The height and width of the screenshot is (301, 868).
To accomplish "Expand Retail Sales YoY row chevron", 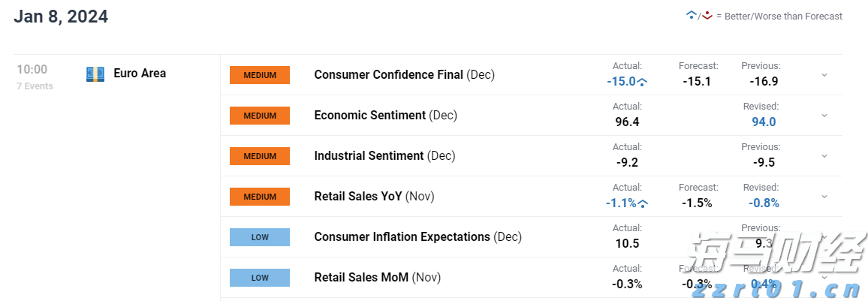I will click(824, 197).
